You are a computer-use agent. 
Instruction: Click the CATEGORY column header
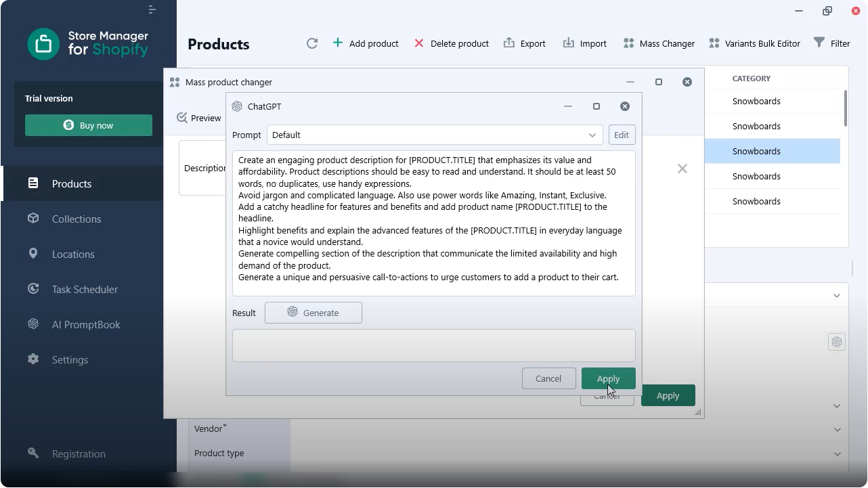coord(752,79)
